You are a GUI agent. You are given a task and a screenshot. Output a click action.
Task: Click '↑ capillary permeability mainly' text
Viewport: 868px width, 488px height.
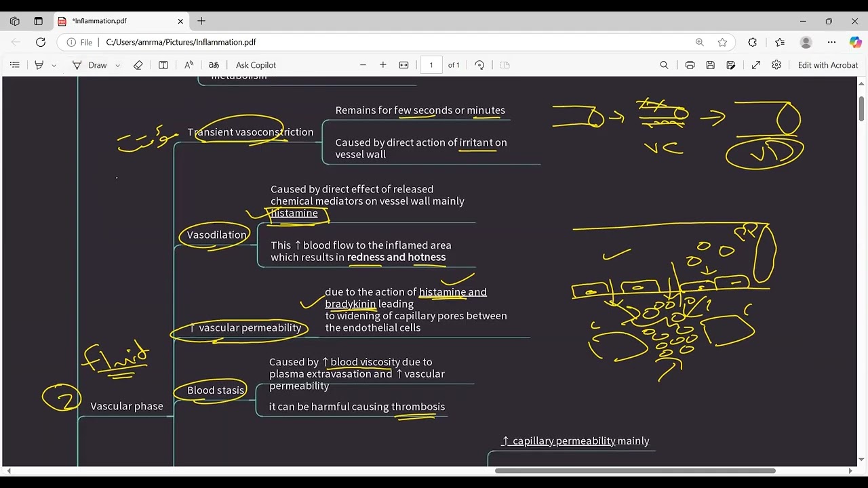click(x=575, y=441)
